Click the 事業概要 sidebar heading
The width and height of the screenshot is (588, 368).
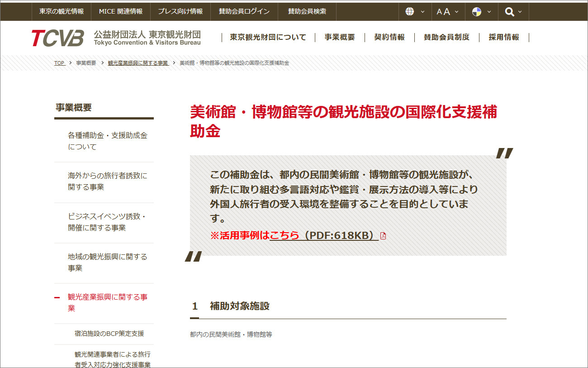[x=74, y=108]
